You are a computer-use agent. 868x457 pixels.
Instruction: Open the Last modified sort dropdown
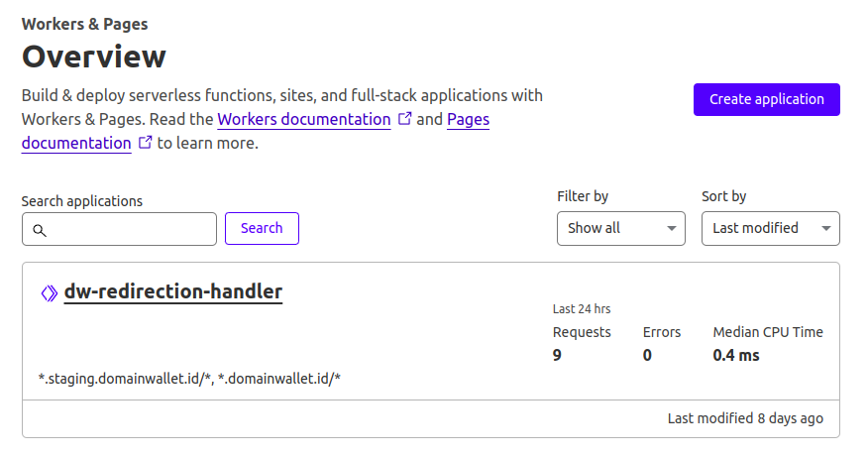tap(771, 228)
